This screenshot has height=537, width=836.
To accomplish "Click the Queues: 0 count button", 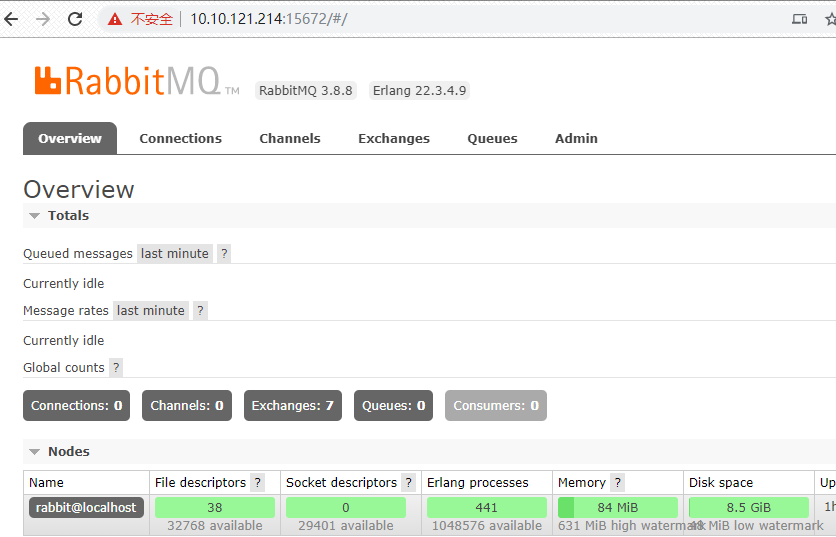I will [393, 406].
